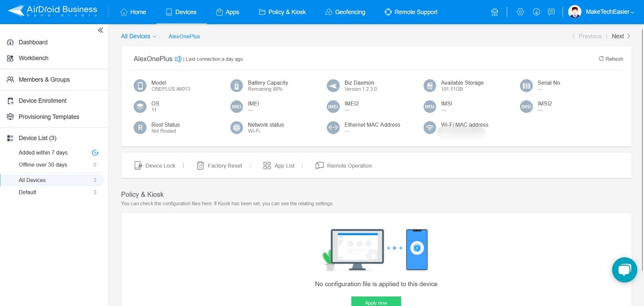The height and width of the screenshot is (306, 644).
Task: Click the Device Lock button
Action: pos(155,166)
